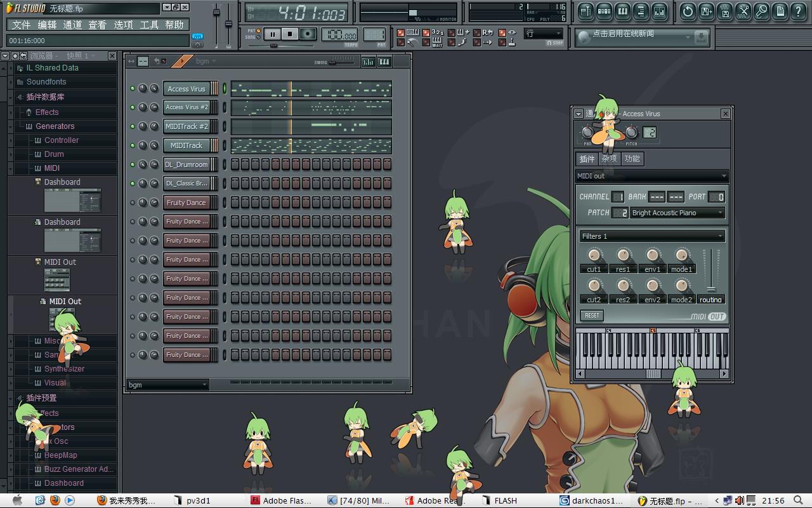Toggle the countdown before recording icon

click(438, 32)
